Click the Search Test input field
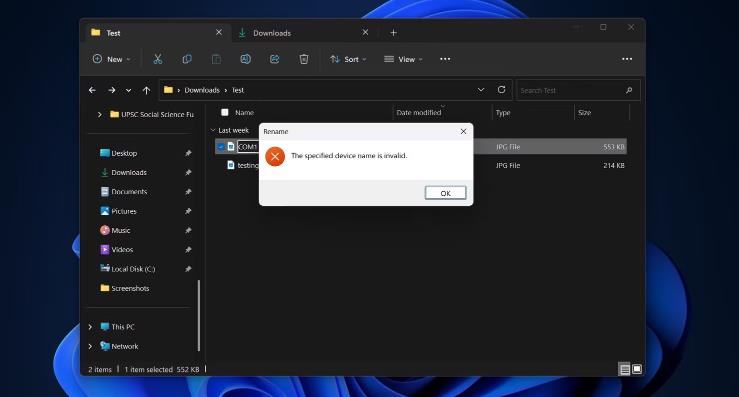 [578, 90]
